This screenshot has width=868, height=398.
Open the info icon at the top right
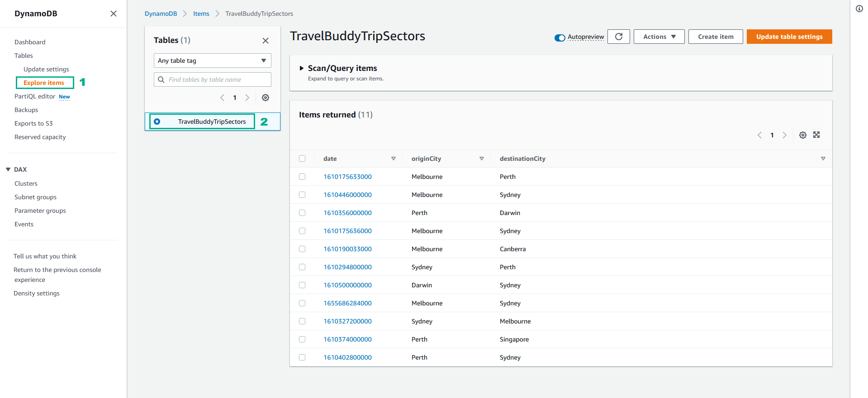859,9
